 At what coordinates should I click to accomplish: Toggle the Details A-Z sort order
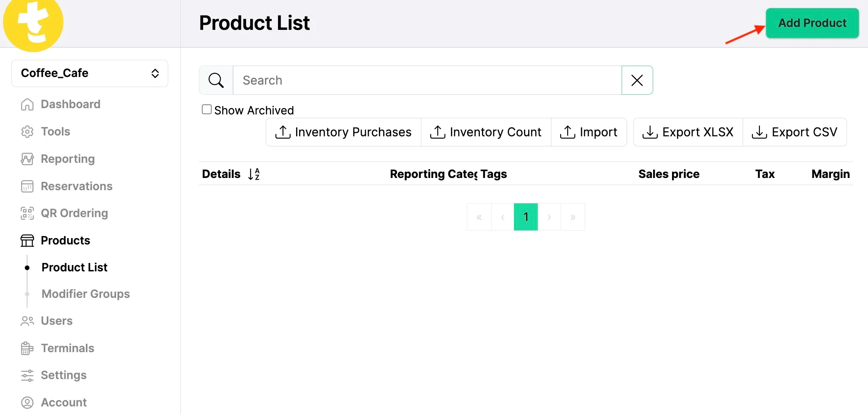[254, 174]
